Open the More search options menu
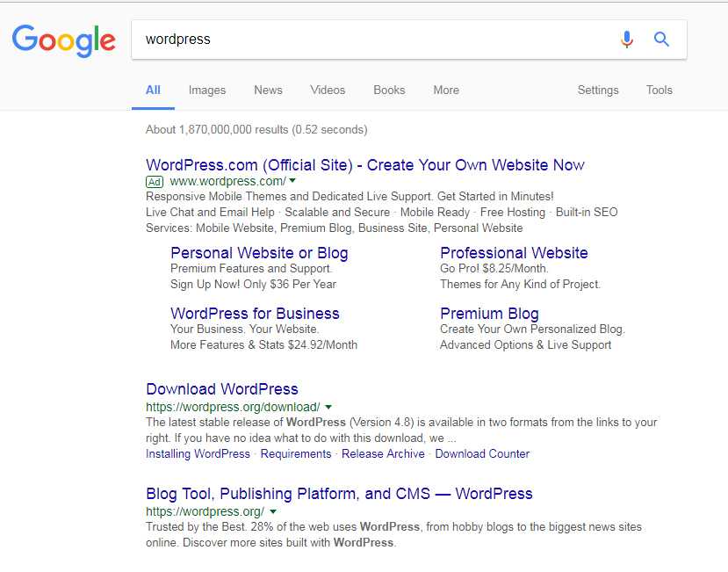This screenshot has width=728, height=572. click(446, 90)
